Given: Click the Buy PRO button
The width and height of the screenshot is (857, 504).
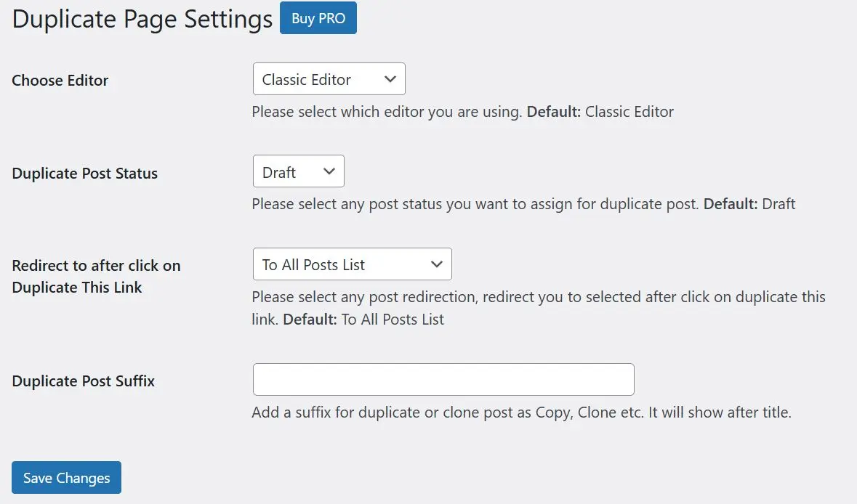Looking at the screenshot, I should pos(318,18).
